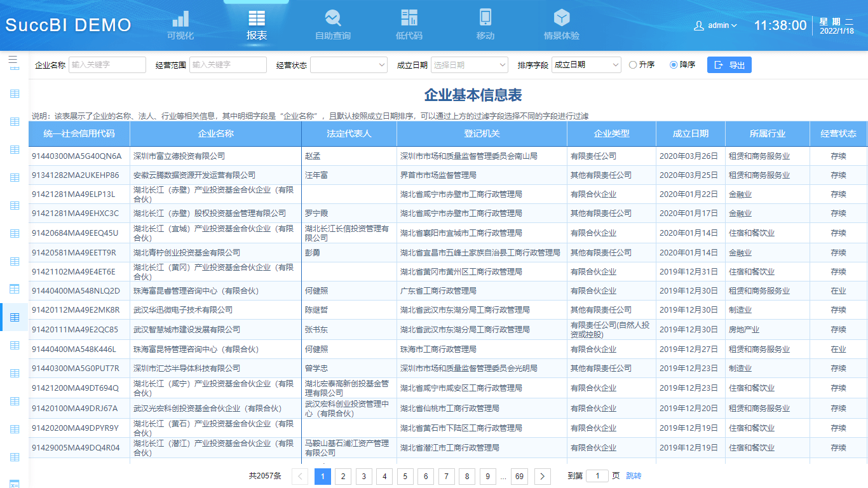Image resolution: width=868 pixels, height=488 pixels.
Task: Open the 成立日期 date picker
Action: point(469,64)
